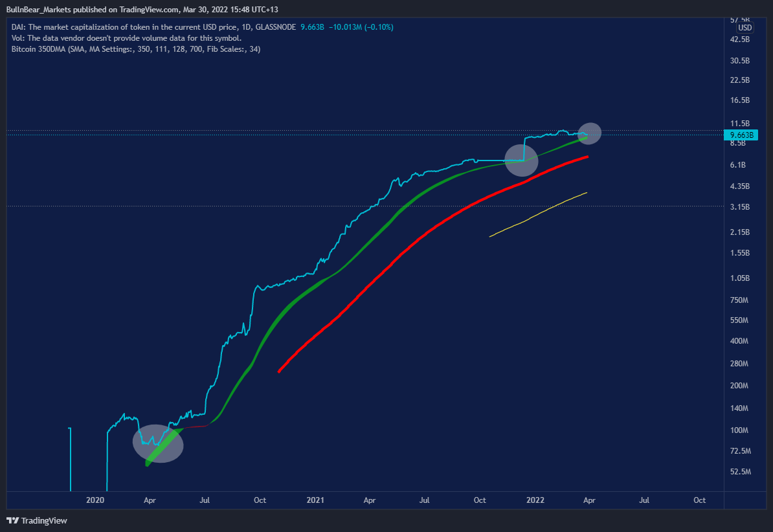The height and width of the screenshot is (532, 773).
Task: Click the 2022 label on time axis
Action: pos(535,500)
